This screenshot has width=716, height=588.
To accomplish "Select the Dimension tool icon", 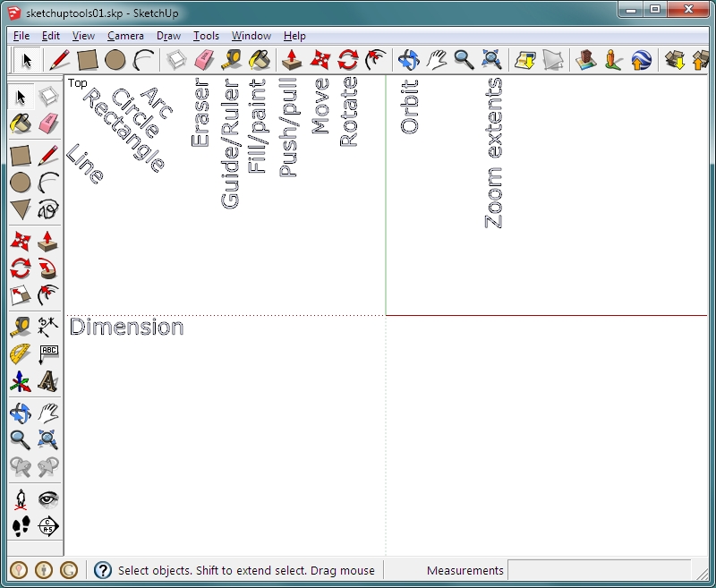I will pyautogui.click(x=48, y=327).
